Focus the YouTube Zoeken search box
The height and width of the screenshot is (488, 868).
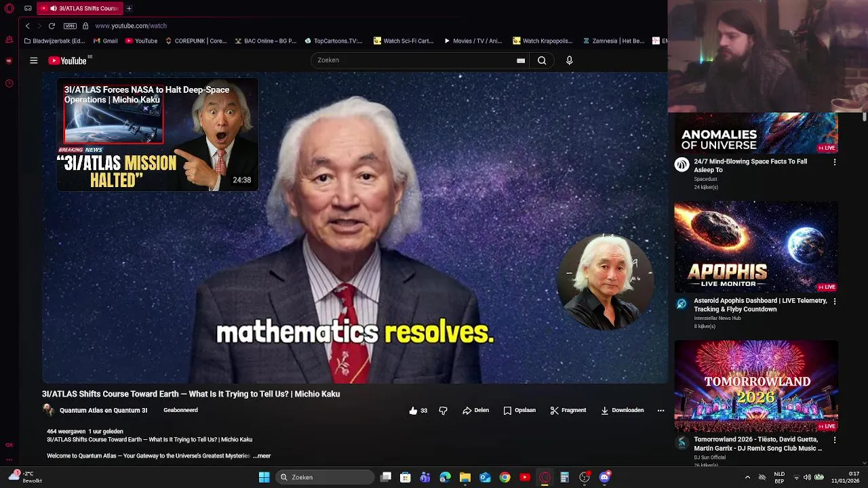(x=414, y=60)
